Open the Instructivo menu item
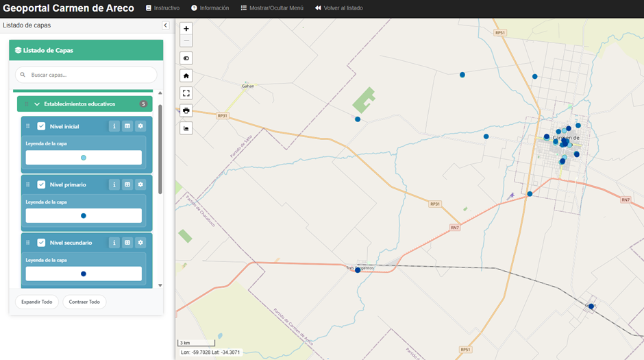This screenshot has width=644, height=360. pos(162,8)
